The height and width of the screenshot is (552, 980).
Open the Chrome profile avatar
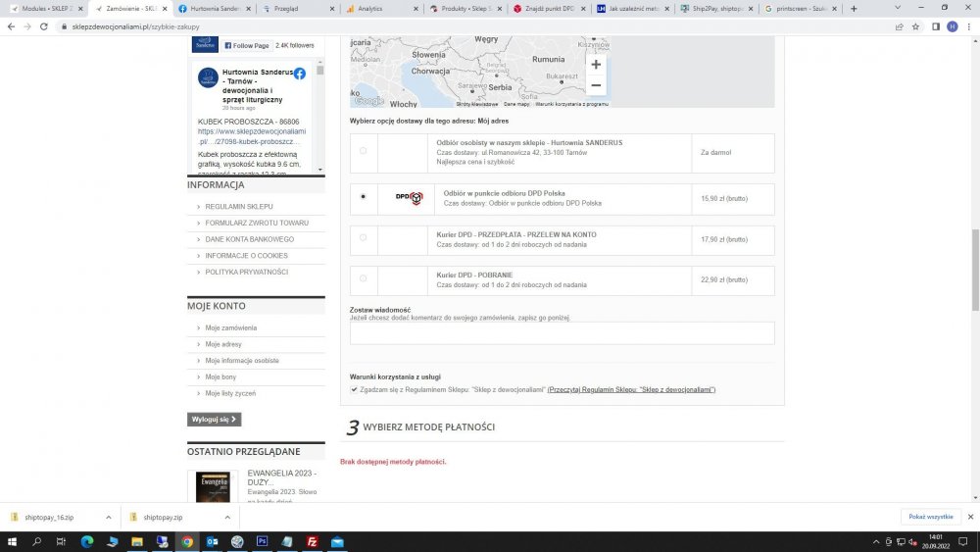(x=952, y=26)
